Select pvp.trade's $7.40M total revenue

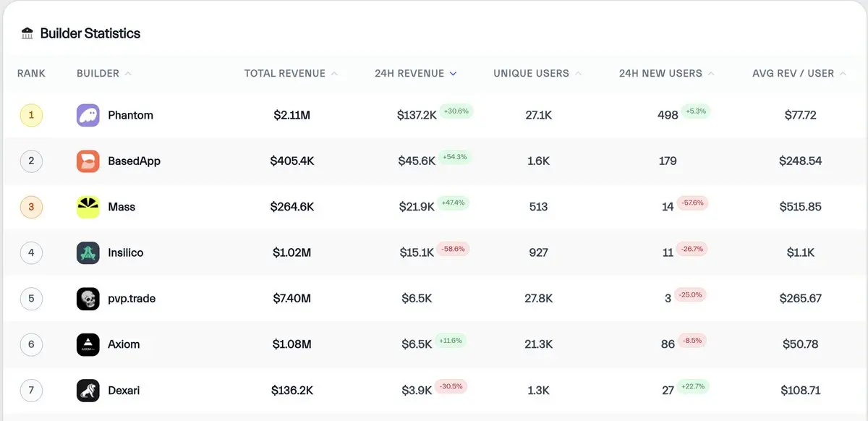292,299
